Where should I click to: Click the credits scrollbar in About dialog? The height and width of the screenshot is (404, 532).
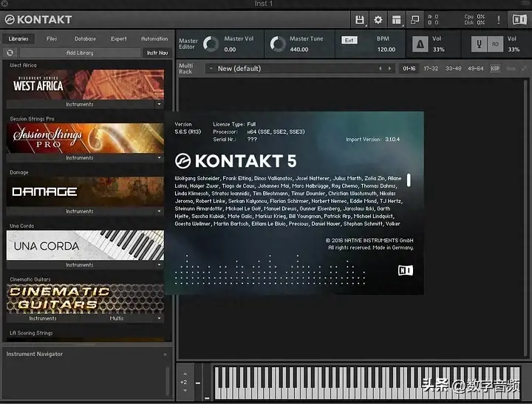[x=409, y=180]
